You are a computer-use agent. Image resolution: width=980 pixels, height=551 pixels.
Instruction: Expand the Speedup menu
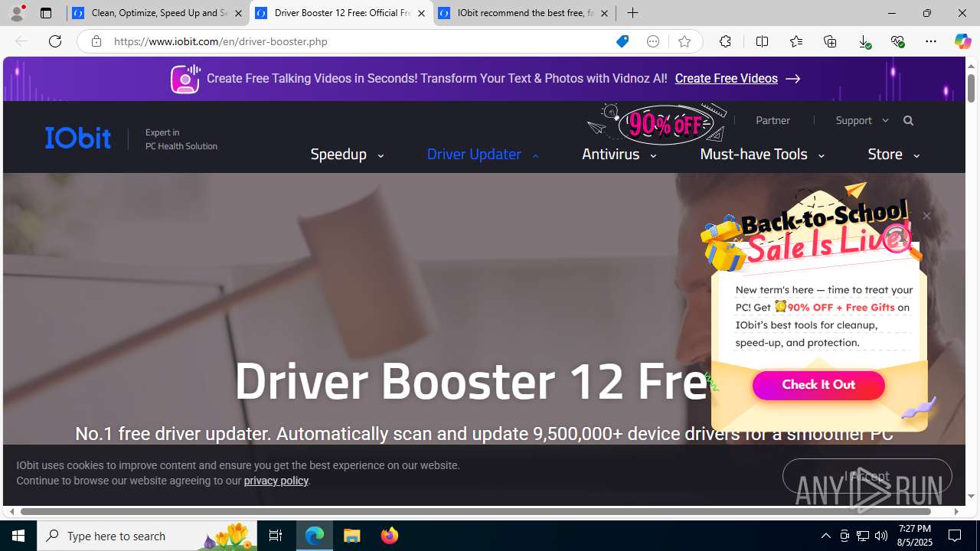(x=347, y=155)
